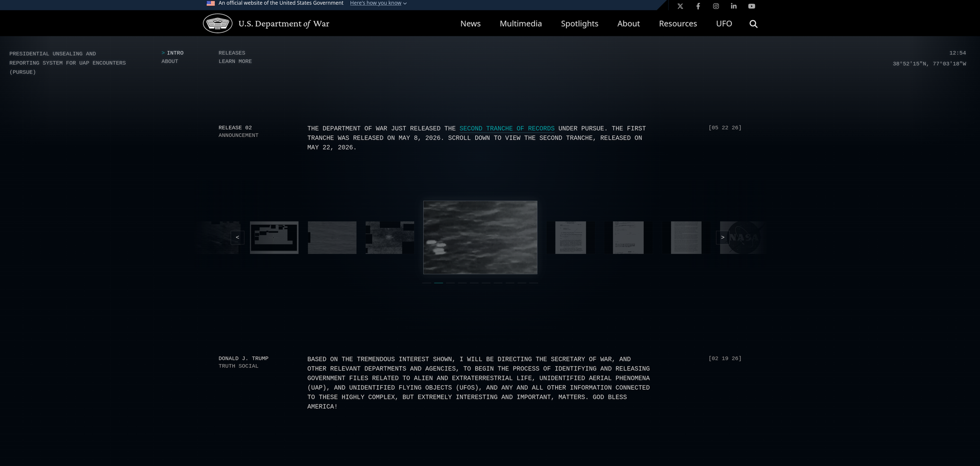980x466 pixels.
Task: Select the ABOUT section link under INTRO
Action: (170, 61)
